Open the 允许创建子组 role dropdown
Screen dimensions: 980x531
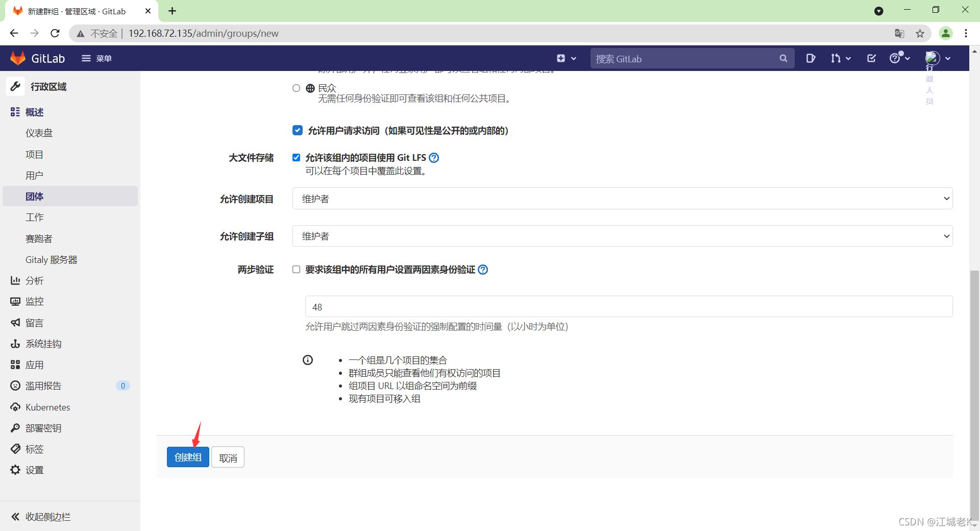point(622,236)
